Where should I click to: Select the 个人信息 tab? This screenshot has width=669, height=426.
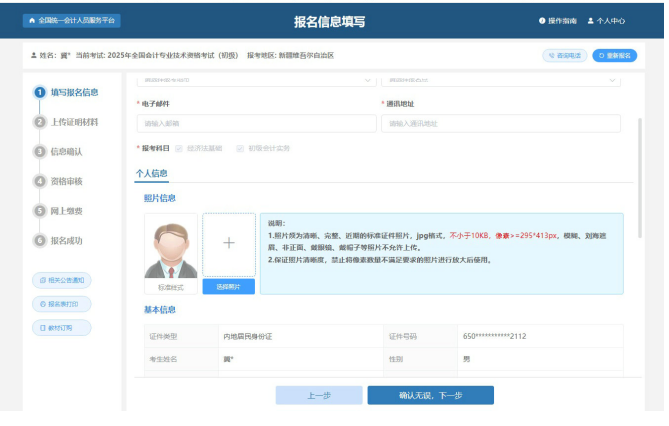coord(151,173)
